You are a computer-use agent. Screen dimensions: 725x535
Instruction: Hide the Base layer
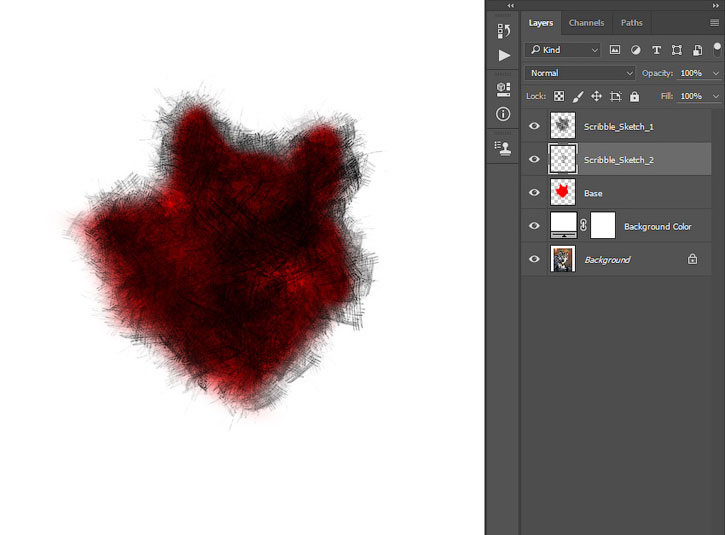point(534,192)
